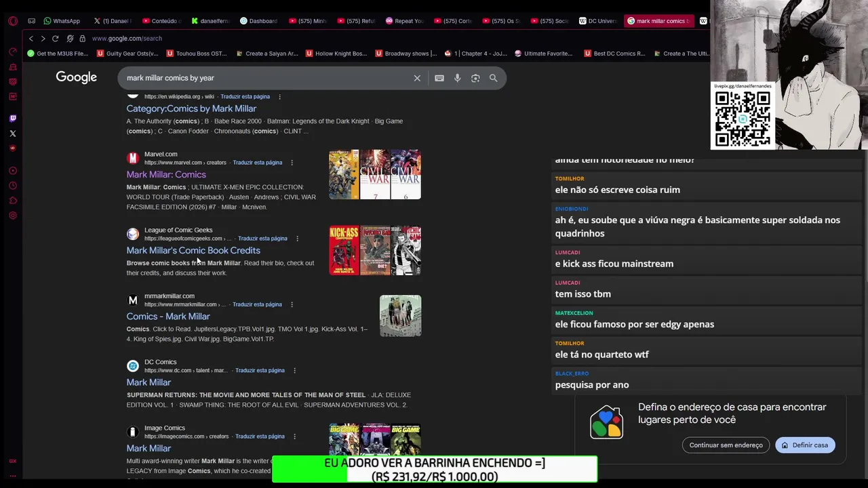The height and width of the screenshot is (488, 868).
Task: Open the Get the M3U8 File bookmark
Action: [58, 54]
